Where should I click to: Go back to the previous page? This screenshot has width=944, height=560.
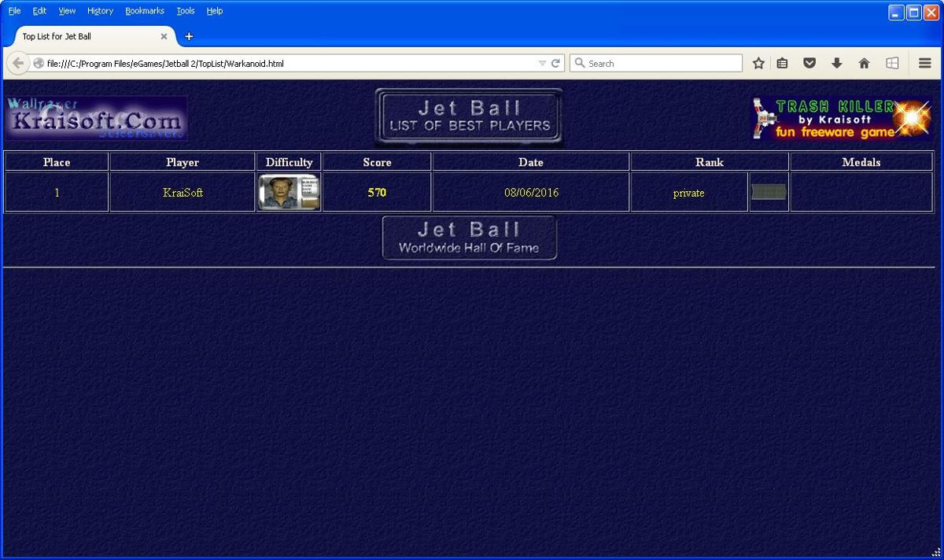coord(18,63)
